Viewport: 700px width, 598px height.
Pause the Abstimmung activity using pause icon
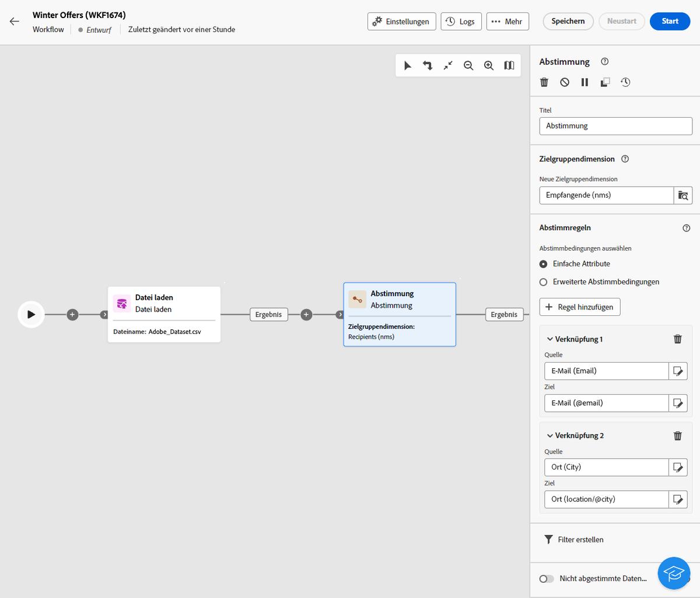[584, 82]
